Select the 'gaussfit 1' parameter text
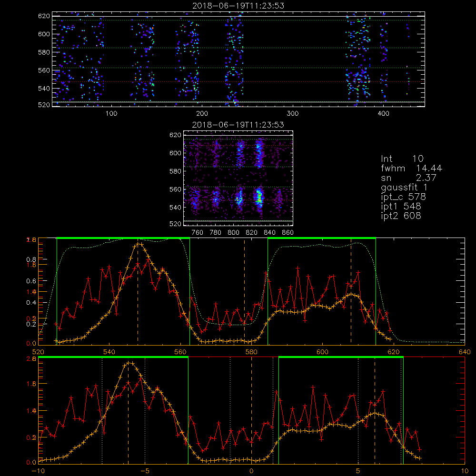 (404, 187)
